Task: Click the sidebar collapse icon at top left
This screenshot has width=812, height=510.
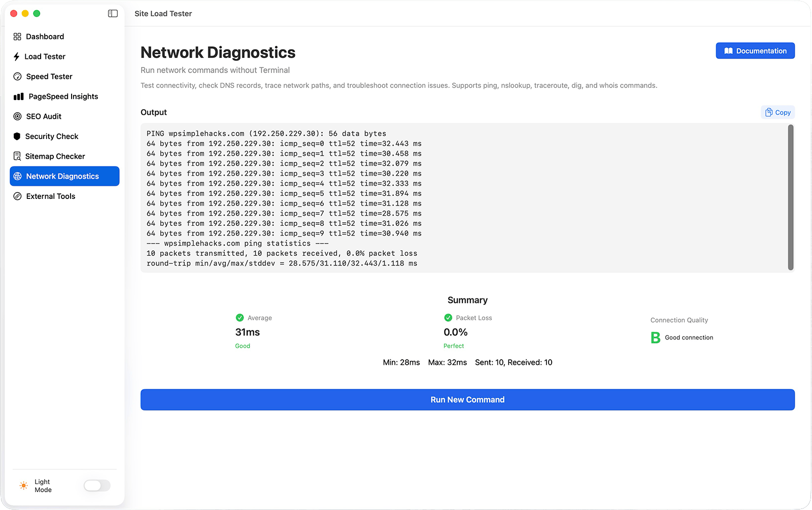Action: click(x=112, y=14)
